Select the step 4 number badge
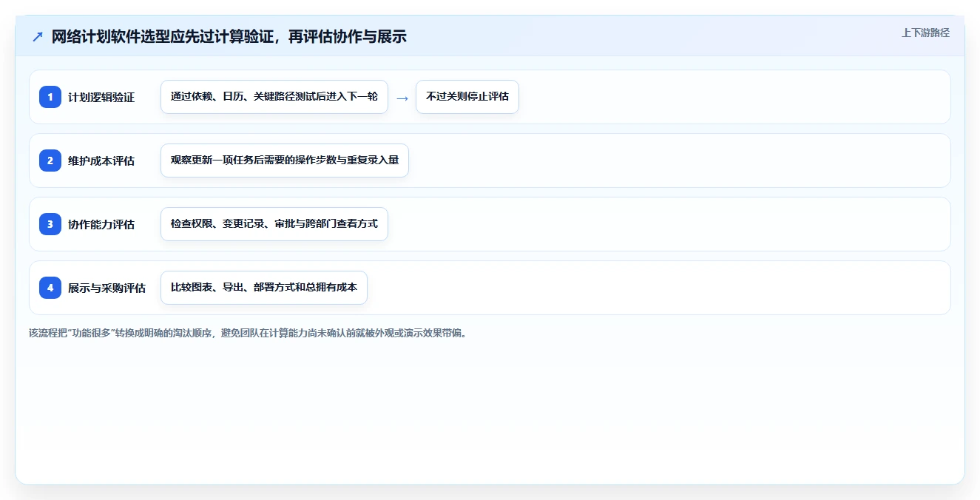Screen dimensions: 980x500 click(x=50, y=288)
